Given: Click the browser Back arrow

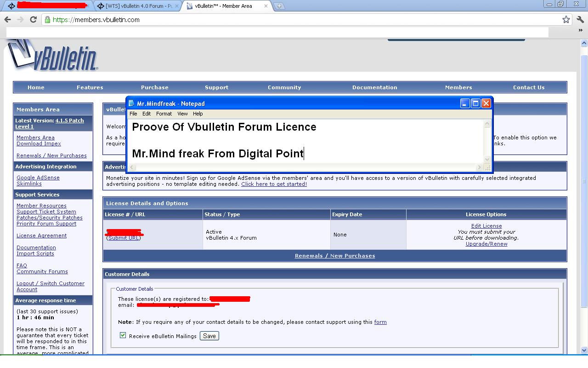Looking at the screenshot, I should point(7,19).
